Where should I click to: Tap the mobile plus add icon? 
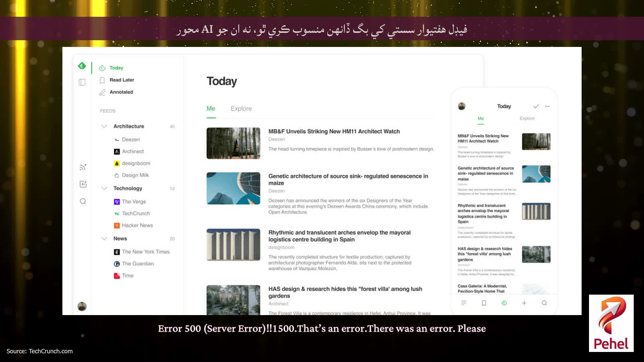tap(524, 303)
